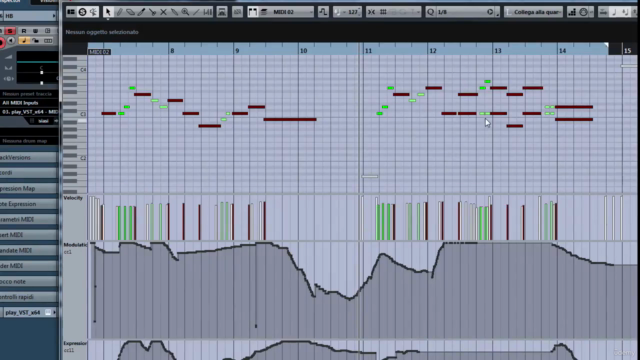This screenshot has width=640, height=360.
Task: Click the lanes display icon in inspector
Action: [48, 41]
